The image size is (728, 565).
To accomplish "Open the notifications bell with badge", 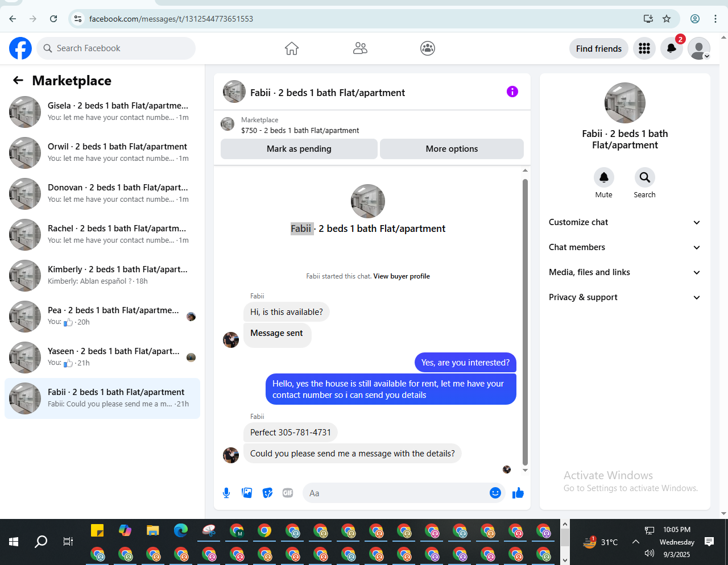I will pyautogui.click(x=672, y=49).
